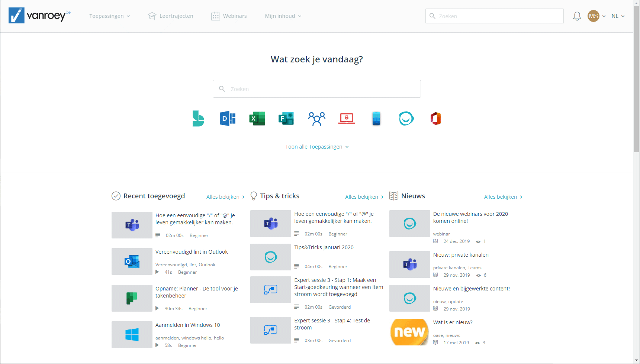Open Power Automate thumbnail for Expert sessie 3 Stap 4
Screen dimensions: 640x364
point(271,330)
